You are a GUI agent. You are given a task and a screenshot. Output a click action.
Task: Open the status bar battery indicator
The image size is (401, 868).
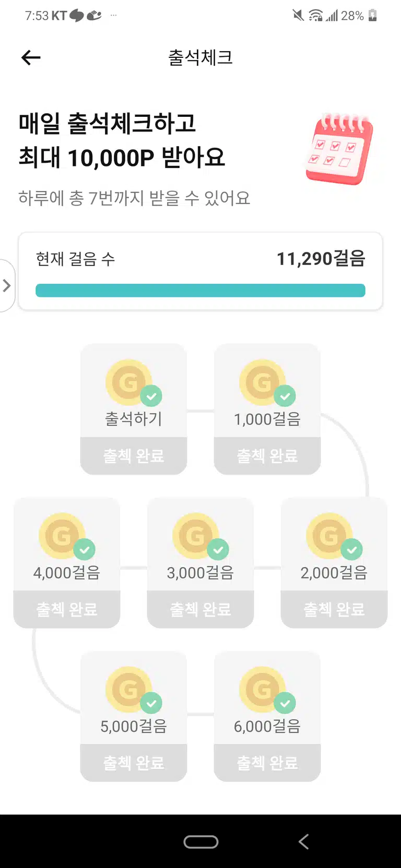372,16
